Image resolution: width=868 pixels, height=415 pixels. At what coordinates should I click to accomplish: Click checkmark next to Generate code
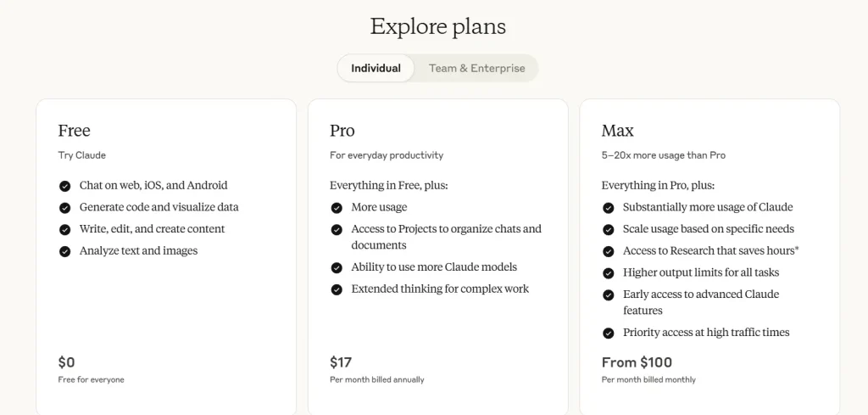pos(64,208)
